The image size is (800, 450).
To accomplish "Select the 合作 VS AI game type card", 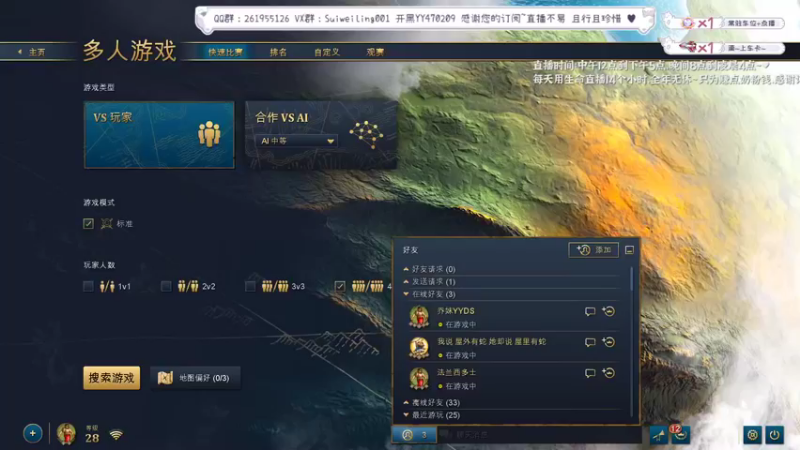I will tap(321, 135).
